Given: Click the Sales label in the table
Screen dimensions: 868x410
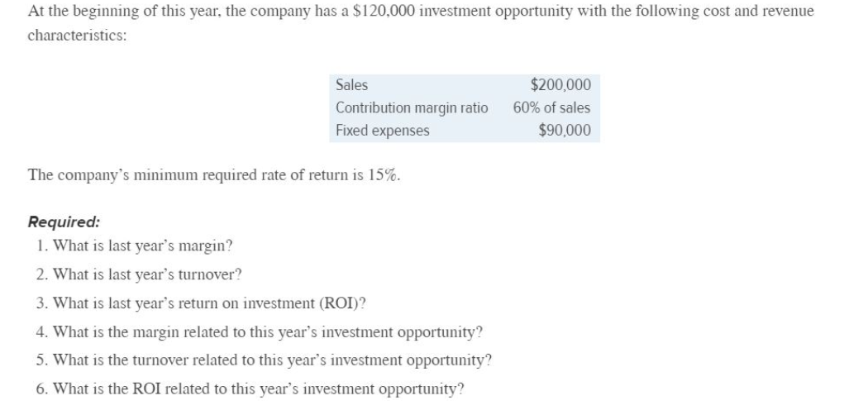Looking at the screenshot, I should (x=352, y=85).
